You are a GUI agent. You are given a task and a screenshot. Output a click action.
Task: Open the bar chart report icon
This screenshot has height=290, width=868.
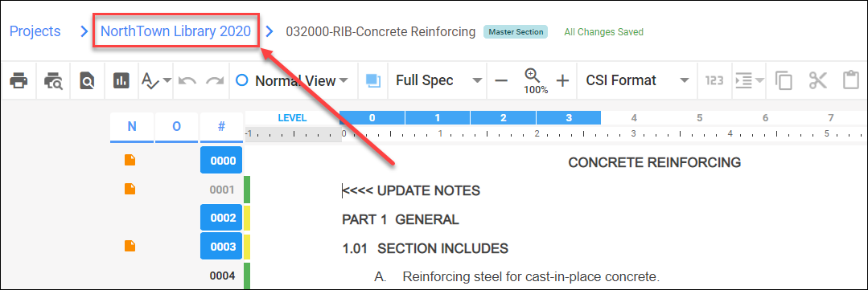(121, 80)
